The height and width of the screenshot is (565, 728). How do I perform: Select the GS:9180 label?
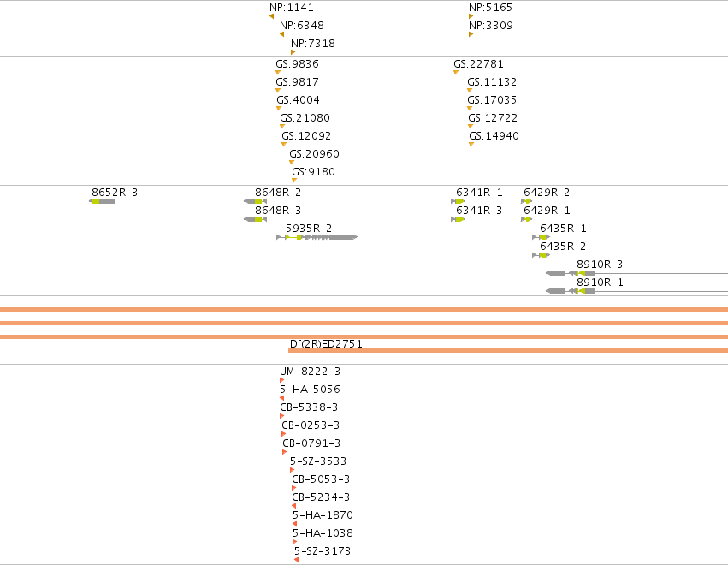point(313,172)
